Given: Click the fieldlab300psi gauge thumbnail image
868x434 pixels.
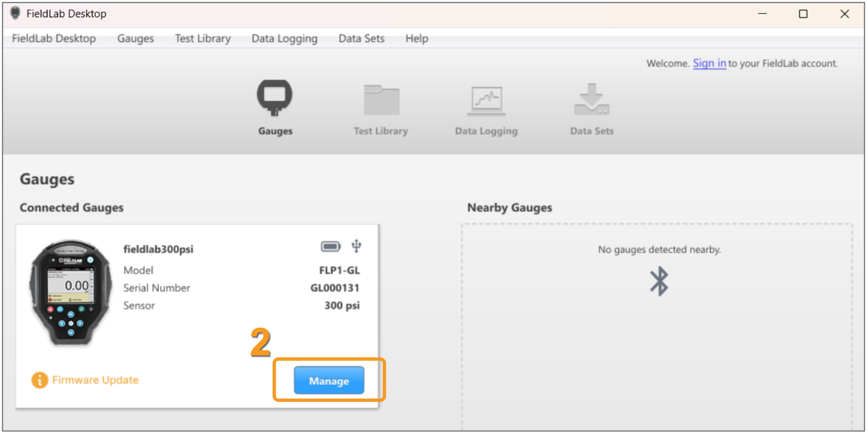Looking at the screenshot, I should click(71, 293).
